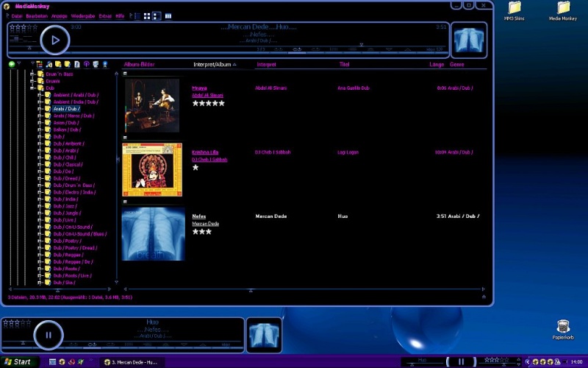Click the podcast icon in tree toolbar
588x368 pixels.
click(86, 64)
